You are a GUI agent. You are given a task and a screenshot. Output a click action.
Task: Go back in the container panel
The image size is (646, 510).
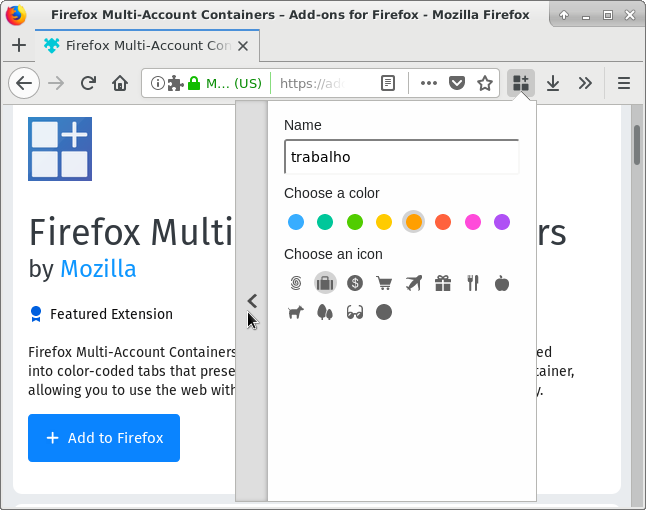[x=252, y=301]
